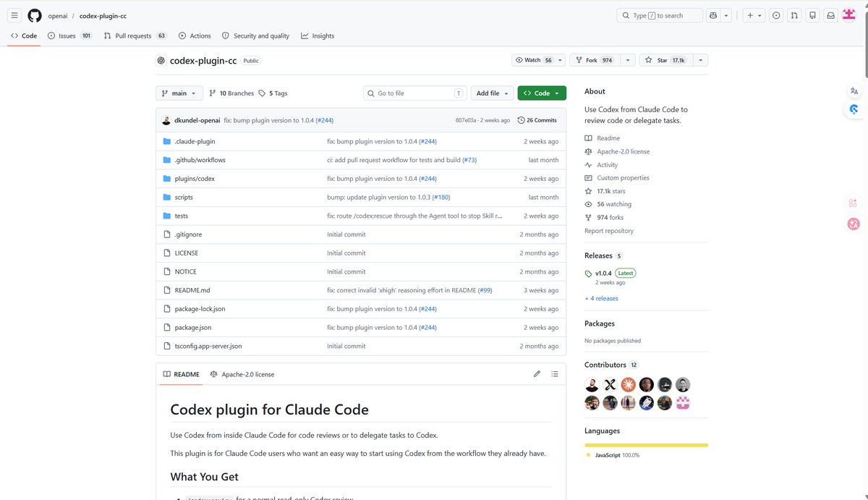The image size is (868, 500).
Task: Go to GitHub homepage via Octocat logo
Action: tap(35, 15)
